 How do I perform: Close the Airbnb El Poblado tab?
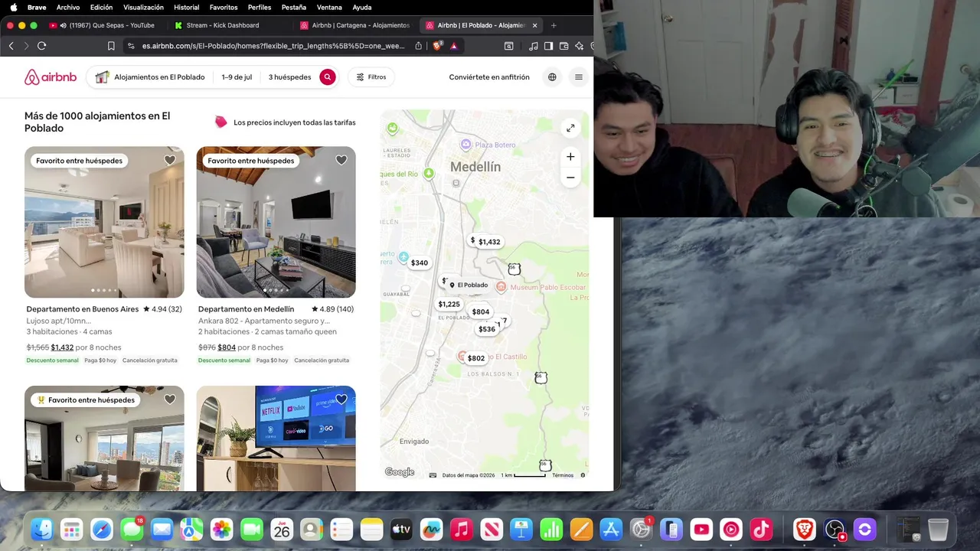coord(534,25)
